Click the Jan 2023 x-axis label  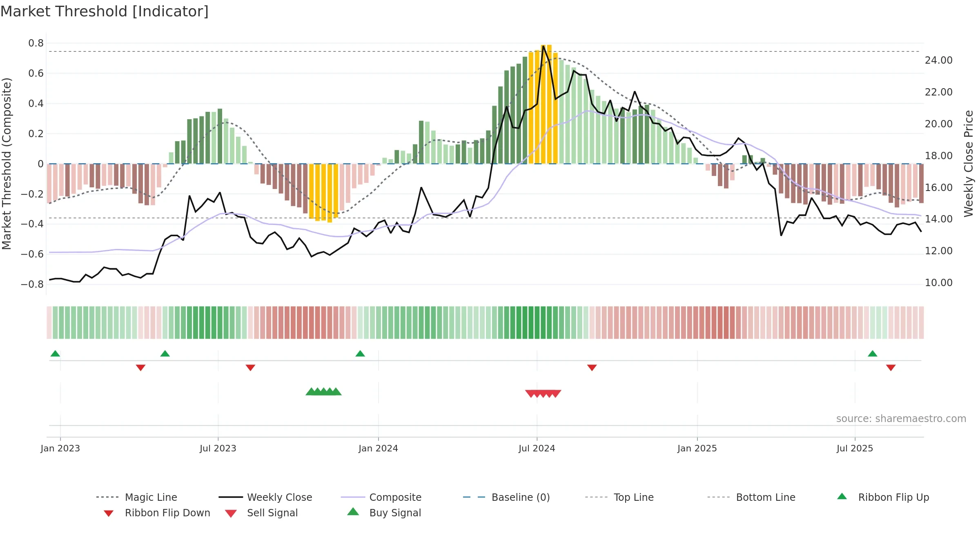pos(60,448)
